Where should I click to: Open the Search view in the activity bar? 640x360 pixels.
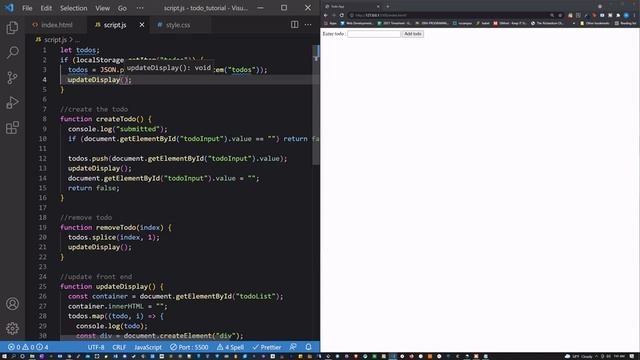click(x=12, y=52)
